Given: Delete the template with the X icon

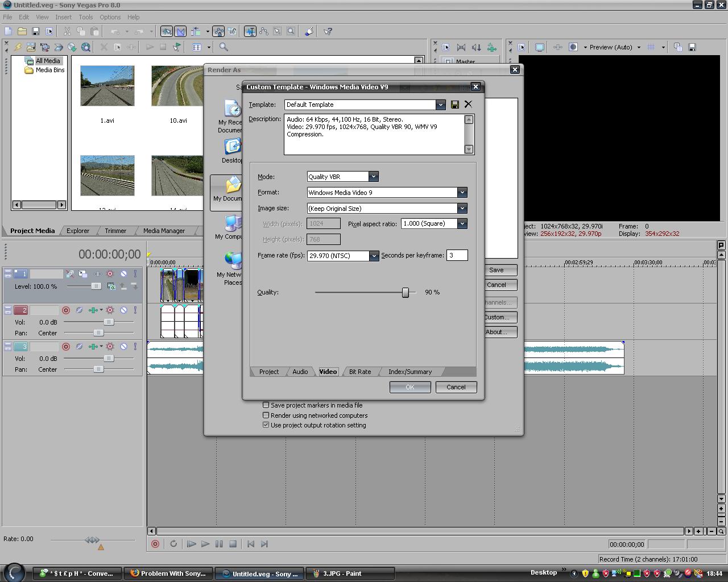Looking at the screenshot, I should click(x=468, y=105).
